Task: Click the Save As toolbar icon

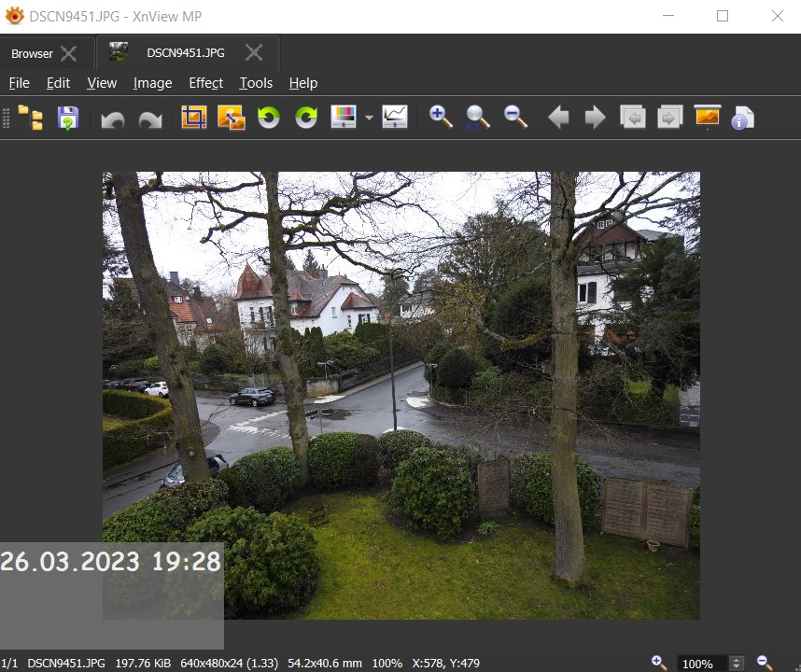Action: [x=68, y=118]
